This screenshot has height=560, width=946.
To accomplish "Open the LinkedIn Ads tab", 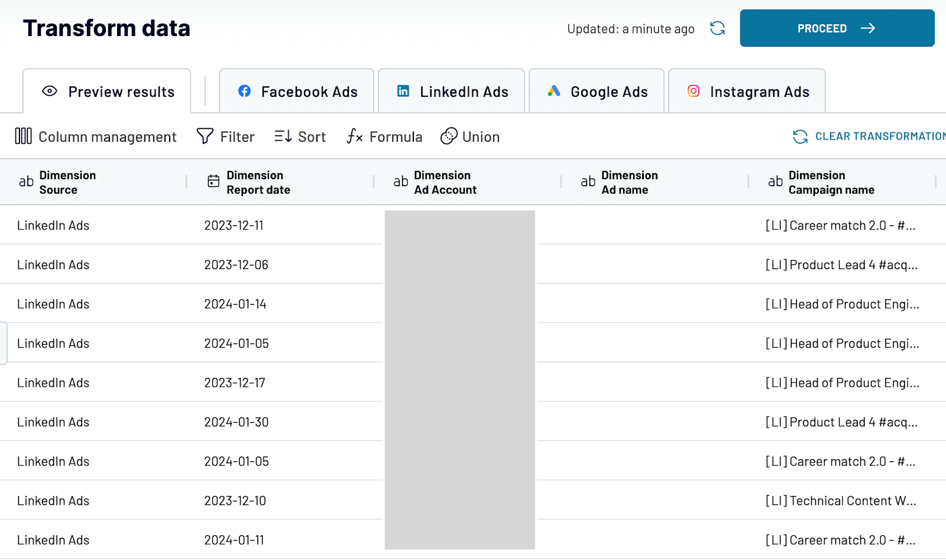I will coord(452,91).
